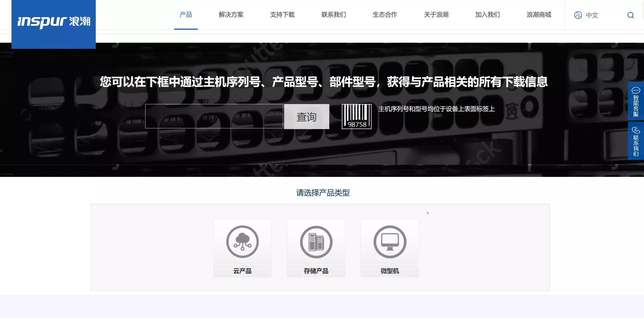Screen dimensions: 644x318
Task: Click the search magnifier icon
Action: pos(630,15)
